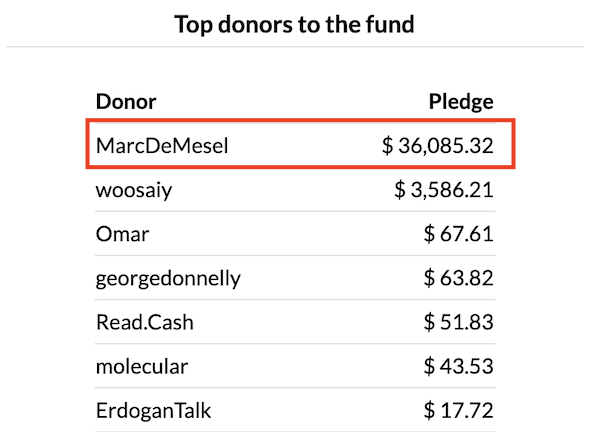This screenshot has width=600, height=432.
Task: Select the $ 63.82 pledge value
Action: point(458,278)
